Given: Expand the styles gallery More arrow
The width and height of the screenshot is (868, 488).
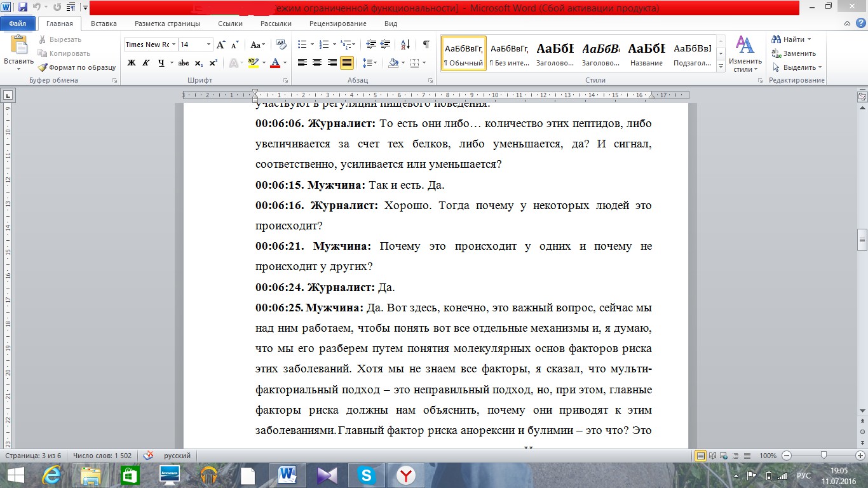Looking at the screenshot, I should 721,67.
